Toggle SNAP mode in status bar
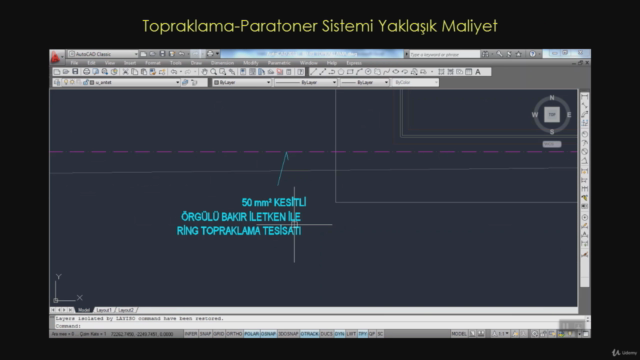 (x=205, y=334)
